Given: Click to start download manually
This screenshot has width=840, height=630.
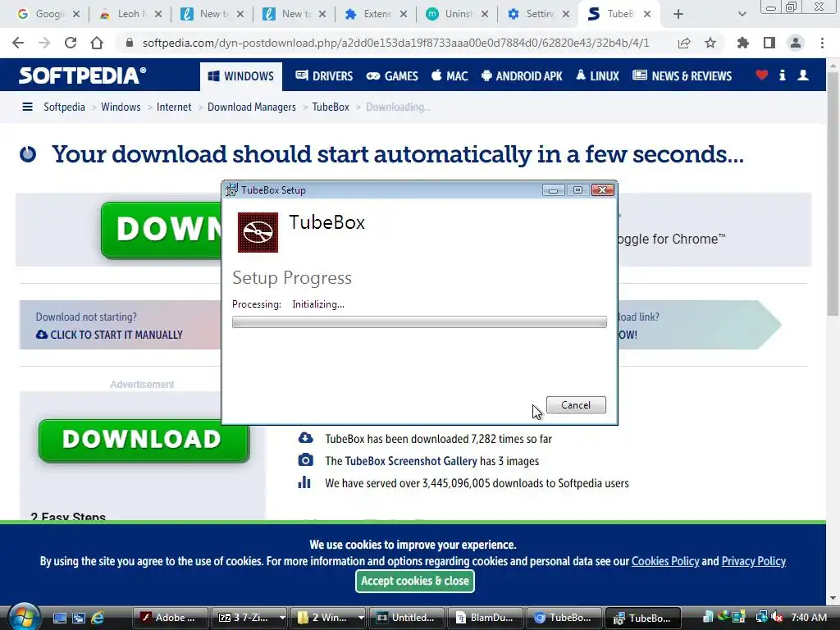Looking at the screenshot, I should pyautogui.click(x=109, y=335).
